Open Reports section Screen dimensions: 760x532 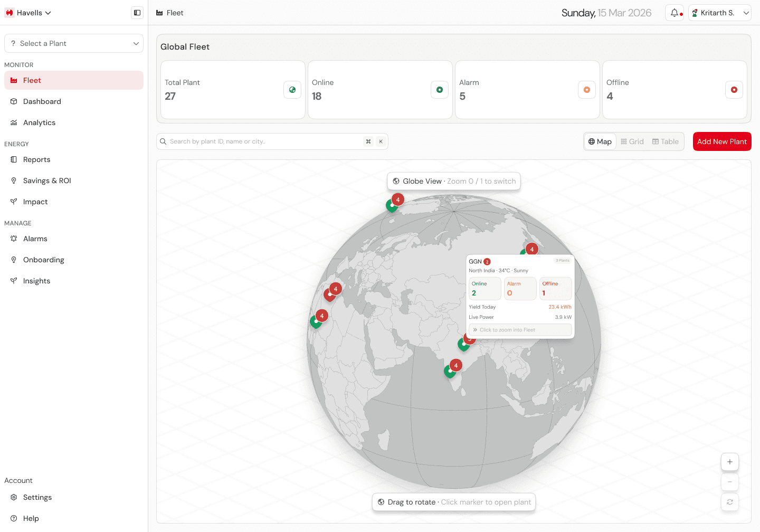pyautogui.click(x=74, y=159)
